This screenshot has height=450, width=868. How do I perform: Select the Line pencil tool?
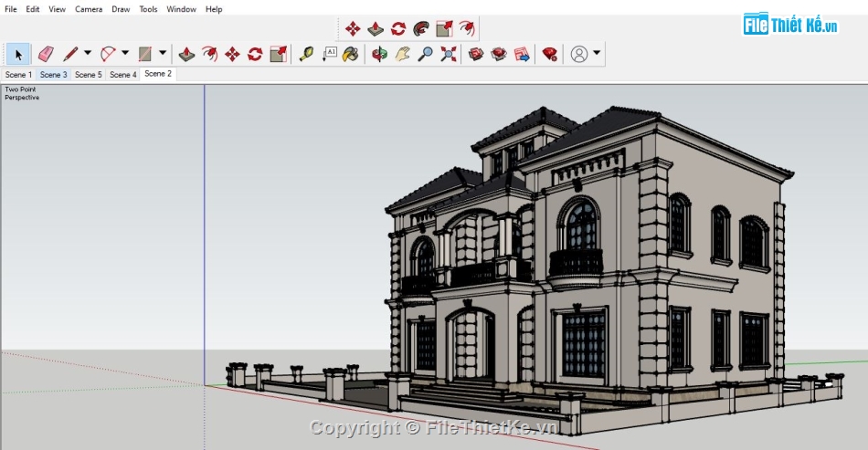pos(70,54)
